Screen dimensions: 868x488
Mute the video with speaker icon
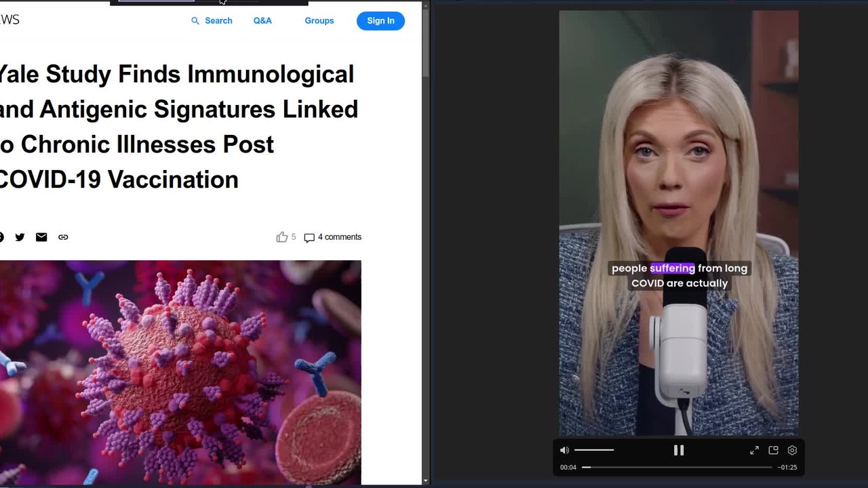pos(565,450)
